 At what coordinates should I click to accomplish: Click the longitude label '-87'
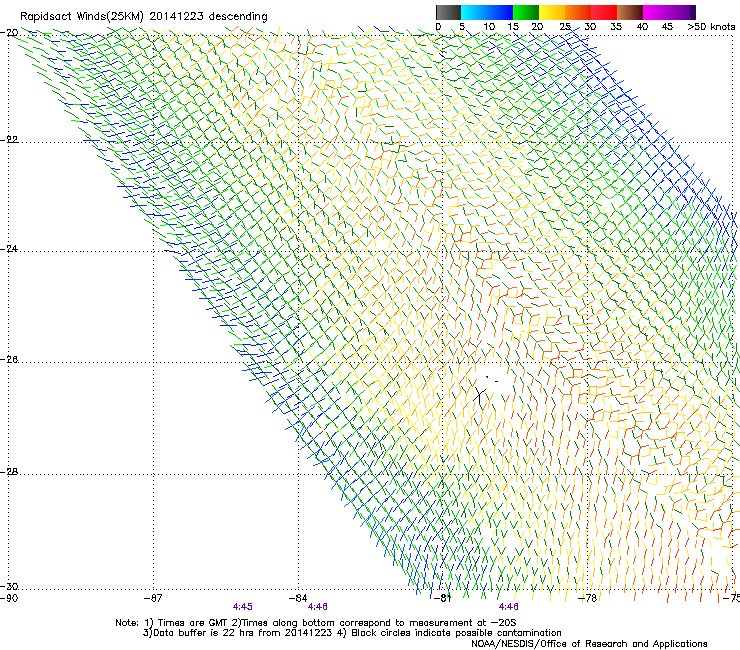(x=152, y=598)
